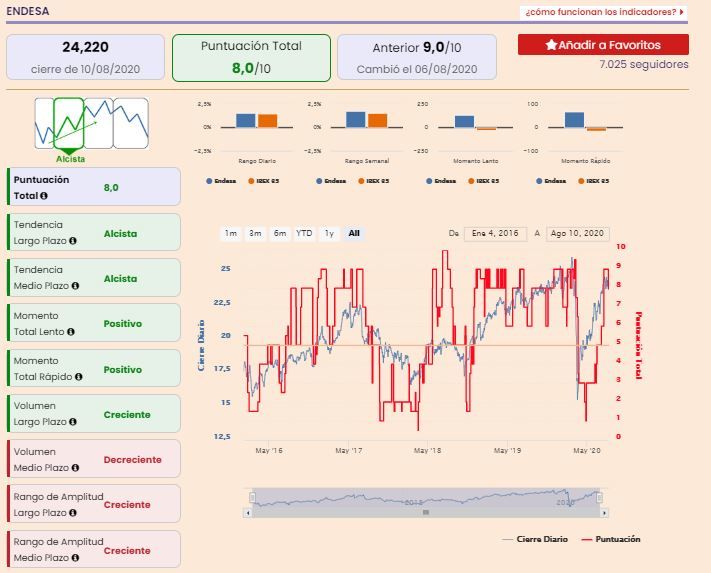The height and width of the screenshot is (573, 711).
Task: Click info icon for Volumen Largo Plazo
Action: pyautogui.click(x=73, y=422)
